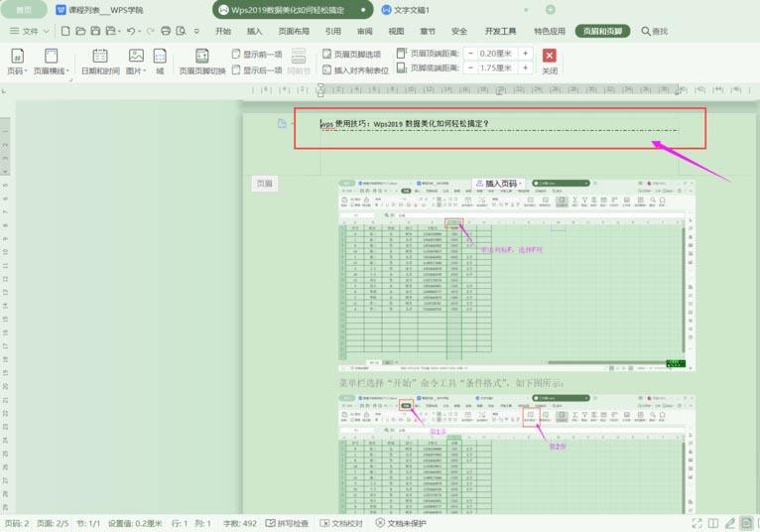Decrease 页脚底端距离 with minus button

coord(470,67)
